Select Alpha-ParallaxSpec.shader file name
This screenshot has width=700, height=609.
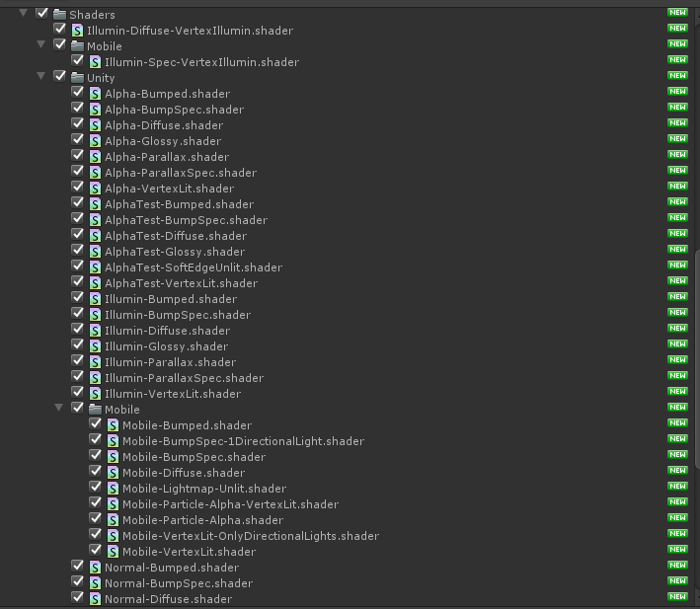click(181, 173)
